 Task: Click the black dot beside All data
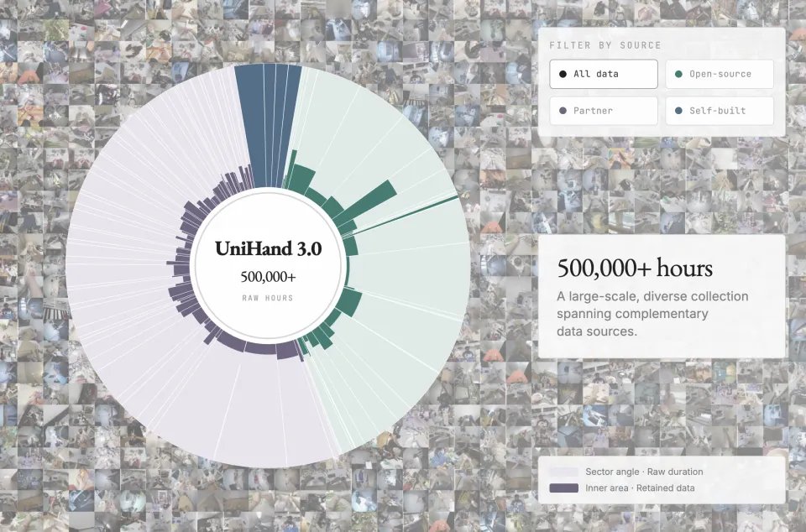[563, 74]
